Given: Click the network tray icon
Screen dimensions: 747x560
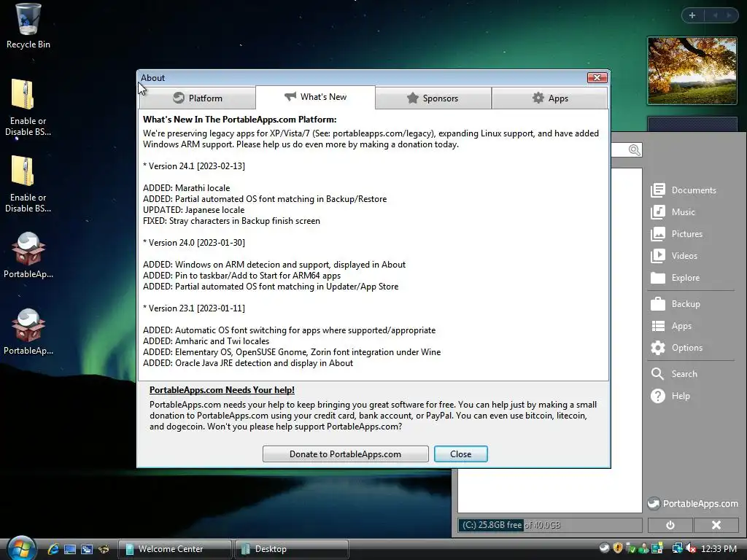Looking at the screenshot, I should click(x=677, y=548).
